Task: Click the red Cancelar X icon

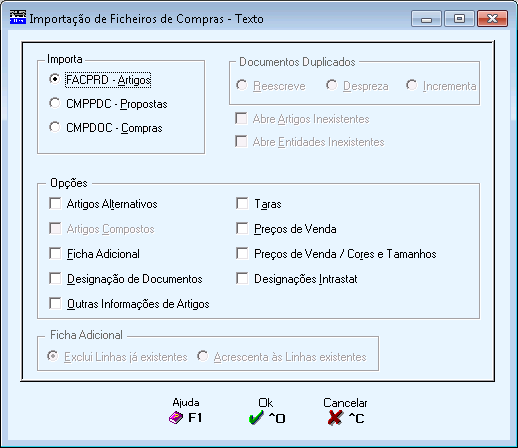Action: tap(335, 418)
